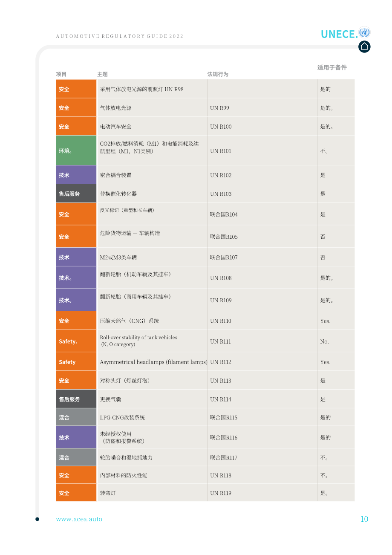
Task: Click the 否 cell in the 联合国R105 row
Action: (336, 237)
